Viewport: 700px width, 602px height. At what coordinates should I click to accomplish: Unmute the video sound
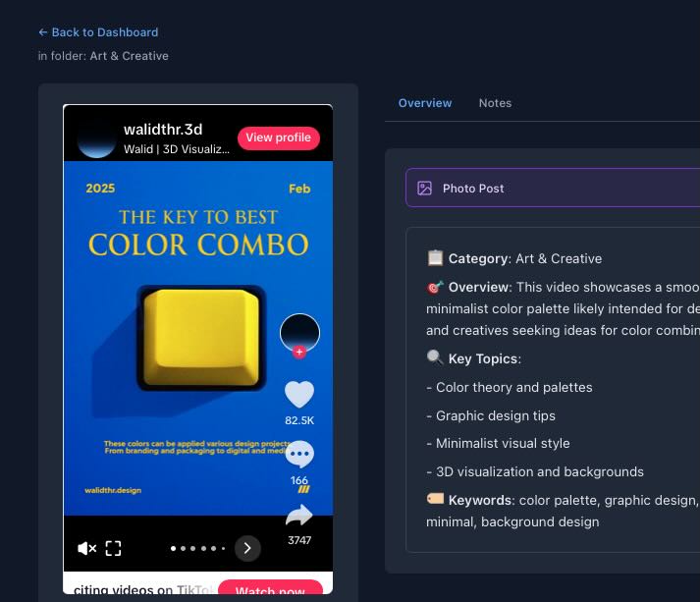[87, 548]
